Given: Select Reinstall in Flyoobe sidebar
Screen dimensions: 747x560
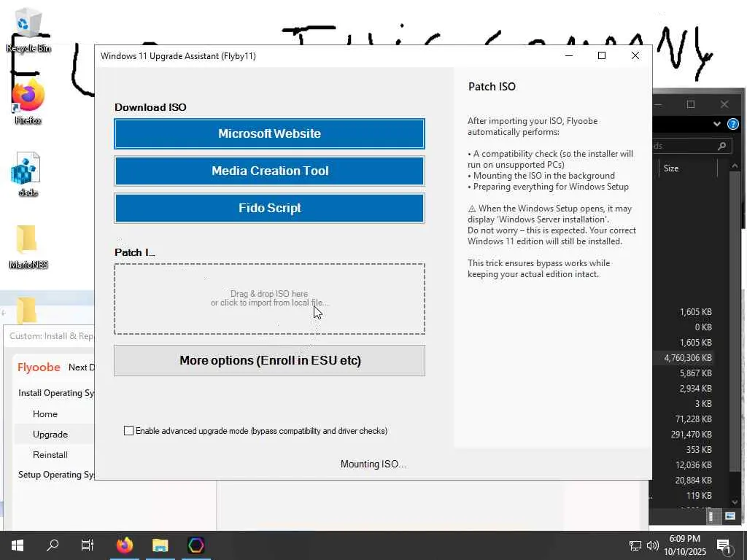Looking at the screenshot, I should (50, 455).
